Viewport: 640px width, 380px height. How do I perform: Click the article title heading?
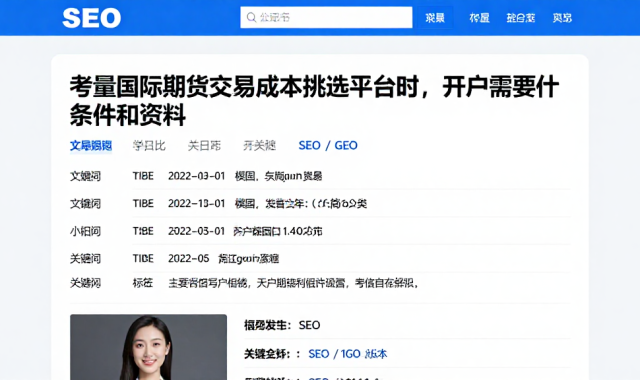click(x=313, y=100)
